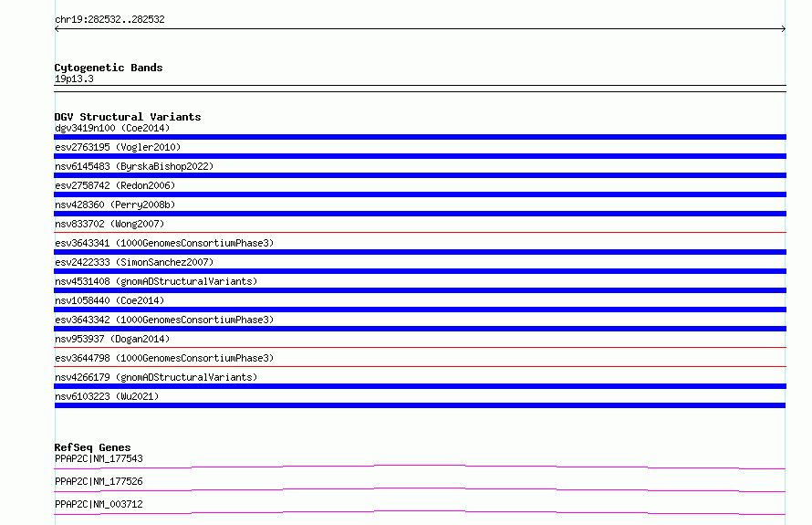Click the blue bar under nsv1058440
The height and width of the screenshot is (525, 812).
(x=420, y=310)
